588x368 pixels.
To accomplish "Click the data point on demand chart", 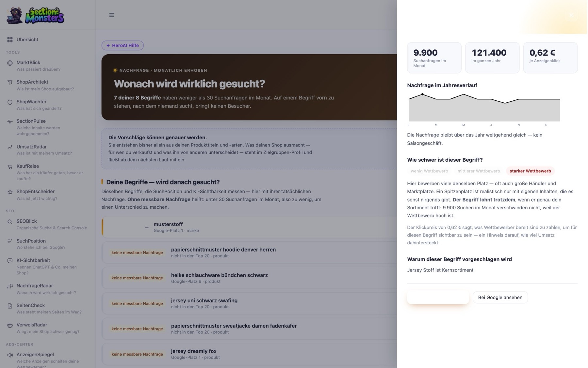I will [422, 94].
